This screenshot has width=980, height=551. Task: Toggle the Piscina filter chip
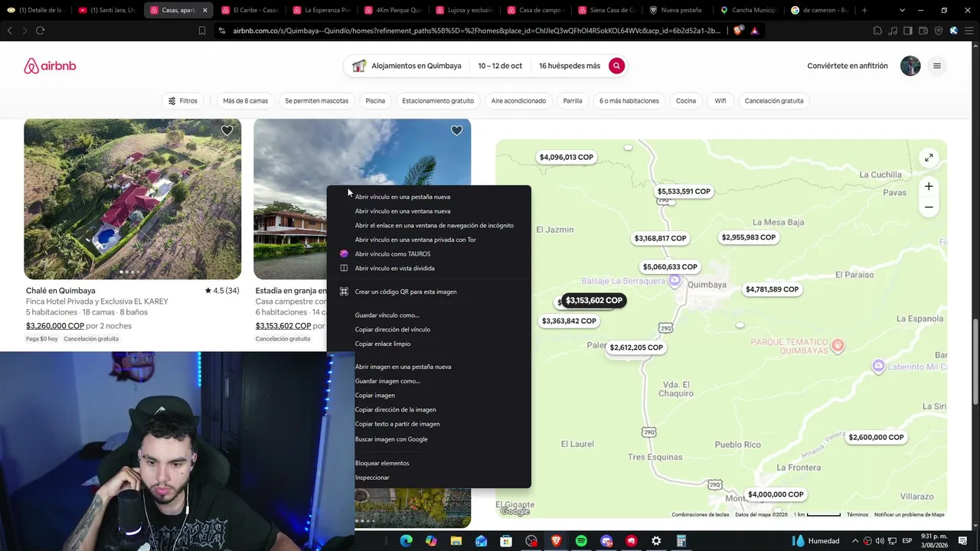pyautogui.click(x=375, y=101)
